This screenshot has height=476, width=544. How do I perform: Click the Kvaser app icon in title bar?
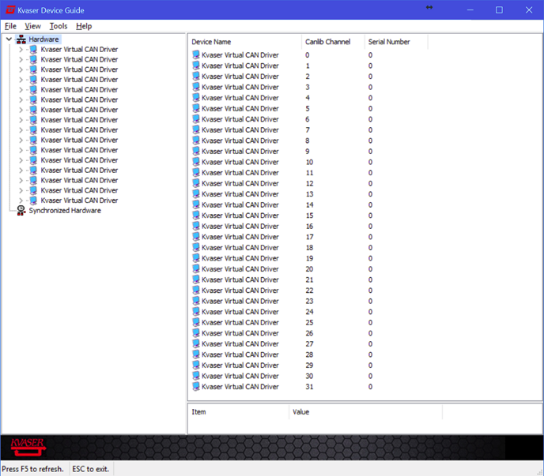point(10,10)
